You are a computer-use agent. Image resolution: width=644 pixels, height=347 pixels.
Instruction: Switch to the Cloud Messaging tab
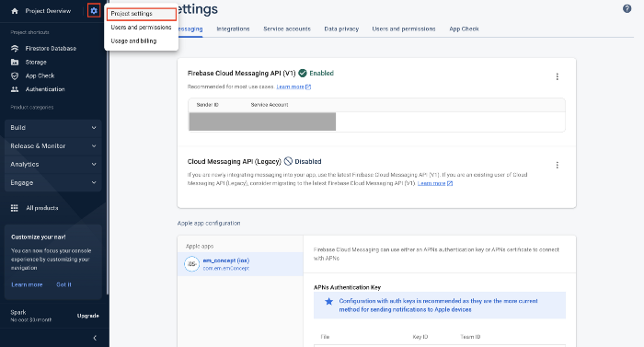pyautogui.click(x=190, y=29)
